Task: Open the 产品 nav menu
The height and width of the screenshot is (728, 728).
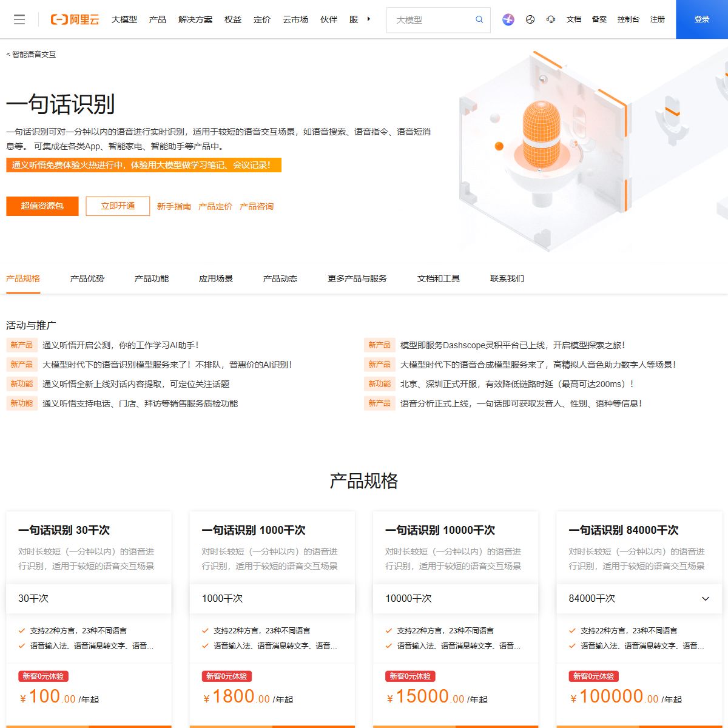Action: 158,19
